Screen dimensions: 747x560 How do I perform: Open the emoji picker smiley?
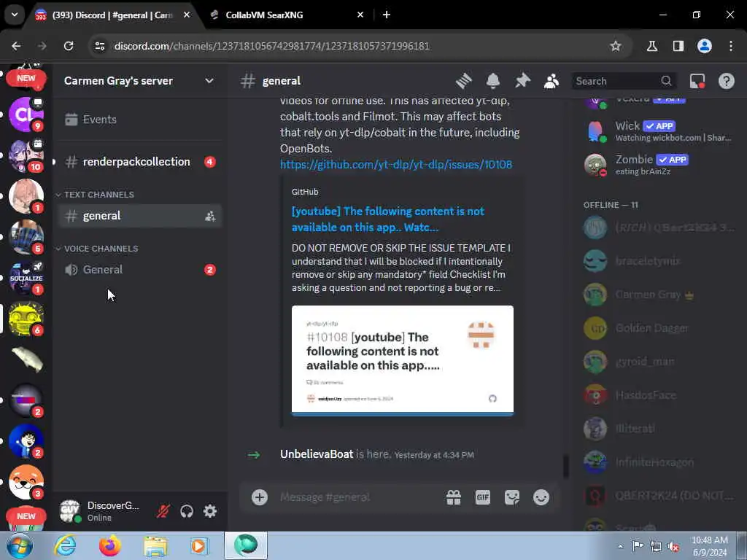tap(541, 497)
